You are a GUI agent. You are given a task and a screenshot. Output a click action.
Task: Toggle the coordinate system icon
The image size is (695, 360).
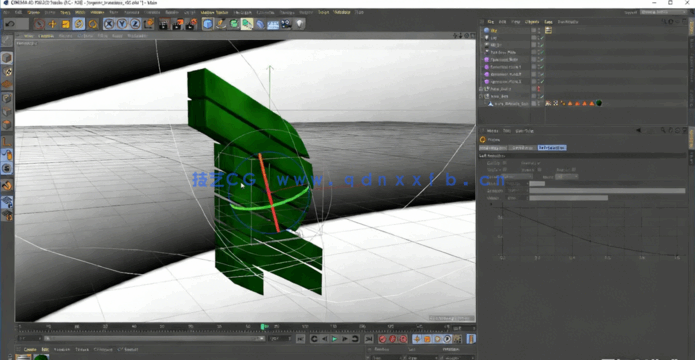tap(148, 23)
